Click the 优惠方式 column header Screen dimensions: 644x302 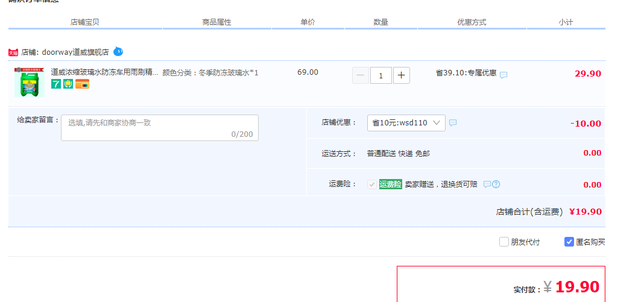point(472,22)
